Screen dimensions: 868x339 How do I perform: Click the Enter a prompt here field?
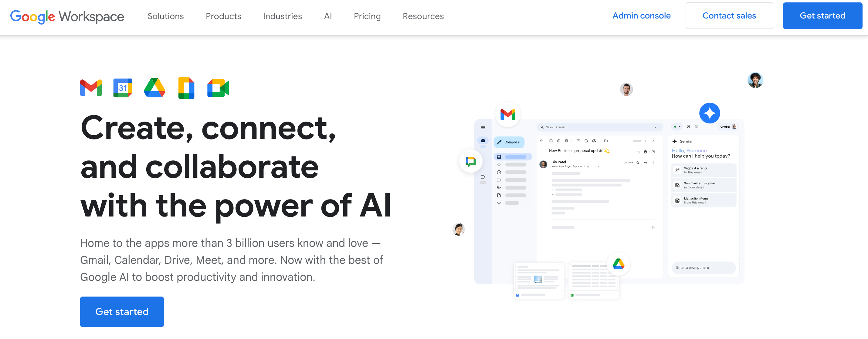click(x=704, y=268)
